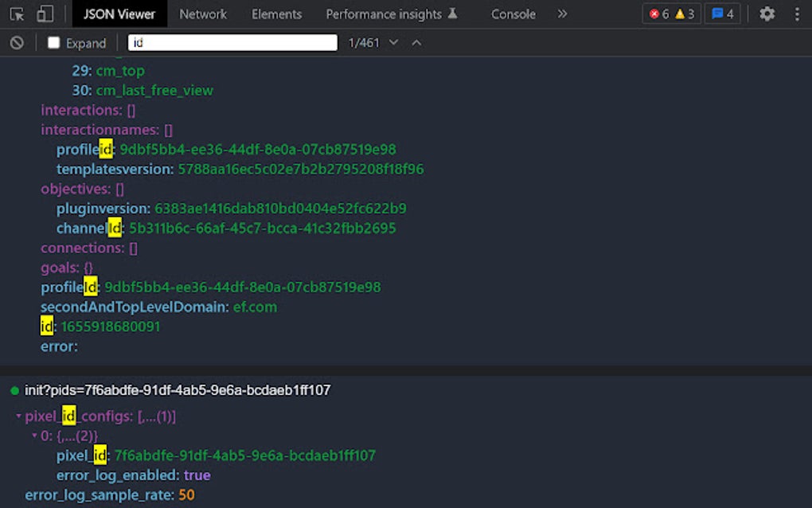This screenshot has height=508, width=812.
Task: Open the DevTools kebab menu
Action: click(x=797, y=14)
